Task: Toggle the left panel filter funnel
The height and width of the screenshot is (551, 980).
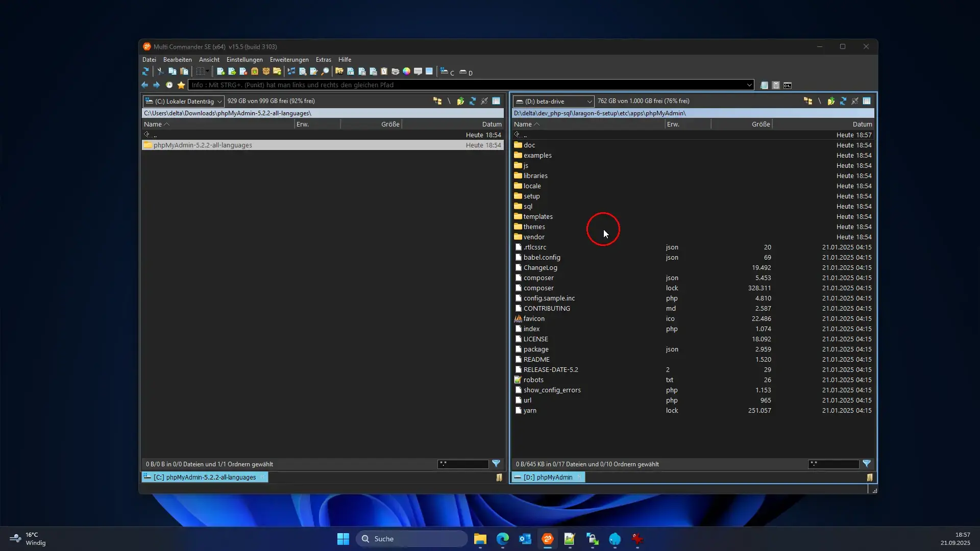Action: click(x=496, y=464)
